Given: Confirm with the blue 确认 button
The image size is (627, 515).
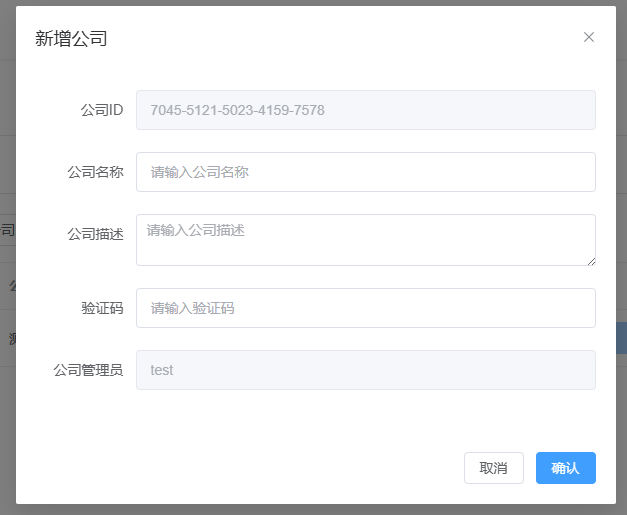Looking at the screenshot, I should tap(565, 468).
